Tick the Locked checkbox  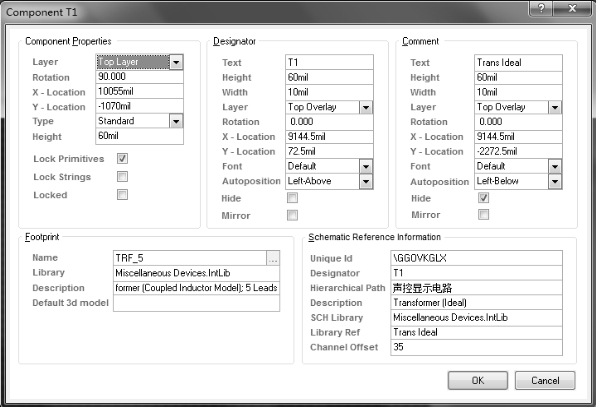pos(122,195)
